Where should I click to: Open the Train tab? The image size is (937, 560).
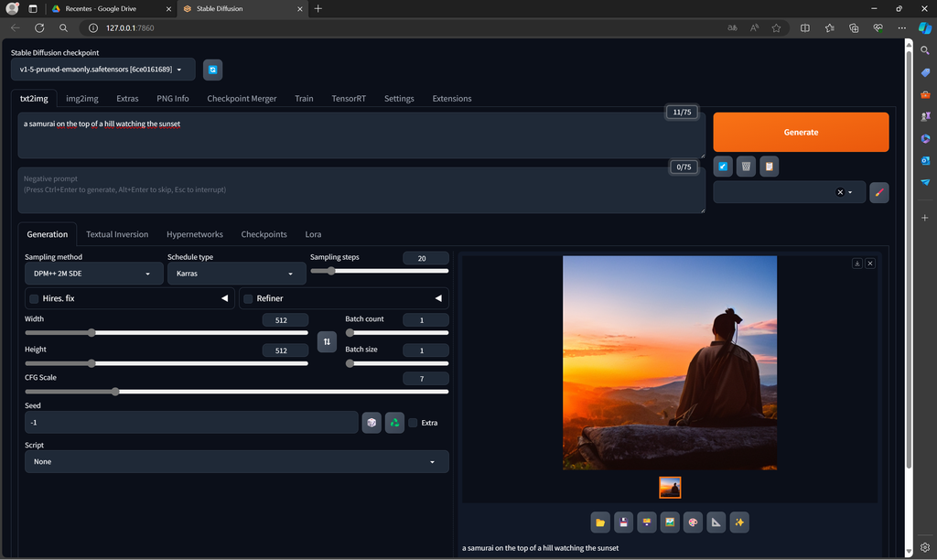click(304, 99)
